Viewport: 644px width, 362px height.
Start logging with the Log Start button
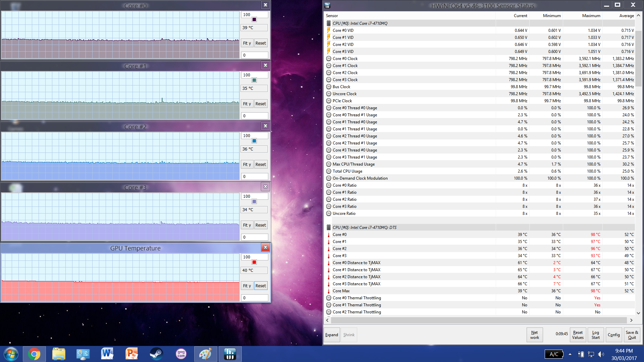click(595, 335)
